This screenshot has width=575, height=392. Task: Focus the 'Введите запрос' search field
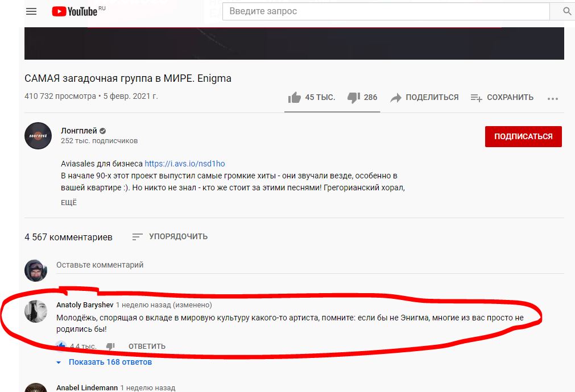point(386,11)
